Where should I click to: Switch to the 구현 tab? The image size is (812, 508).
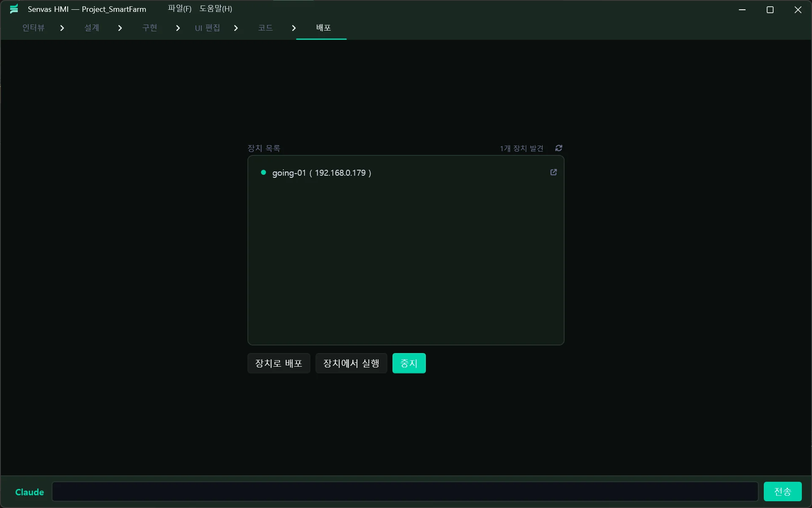coord(150,28)
